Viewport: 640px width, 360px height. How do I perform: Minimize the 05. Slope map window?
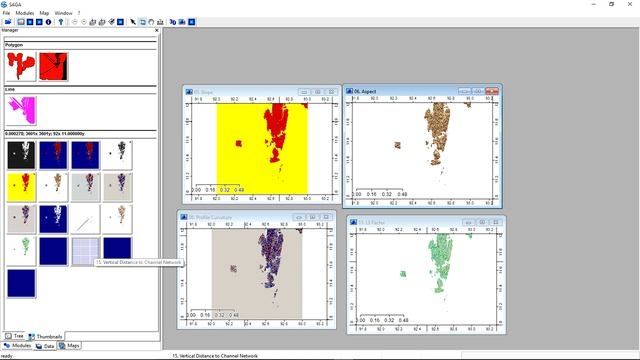tap(304, 92)
